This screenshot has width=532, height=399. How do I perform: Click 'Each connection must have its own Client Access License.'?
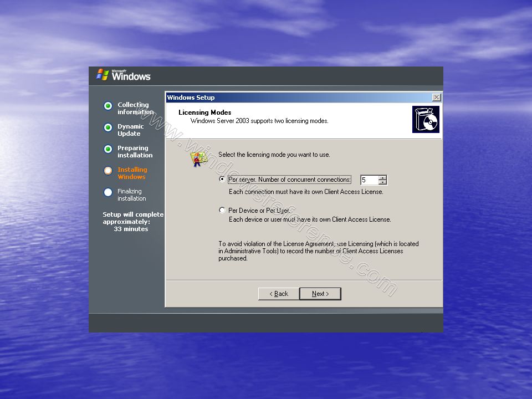pyautogui.click(x=306, y=192)
